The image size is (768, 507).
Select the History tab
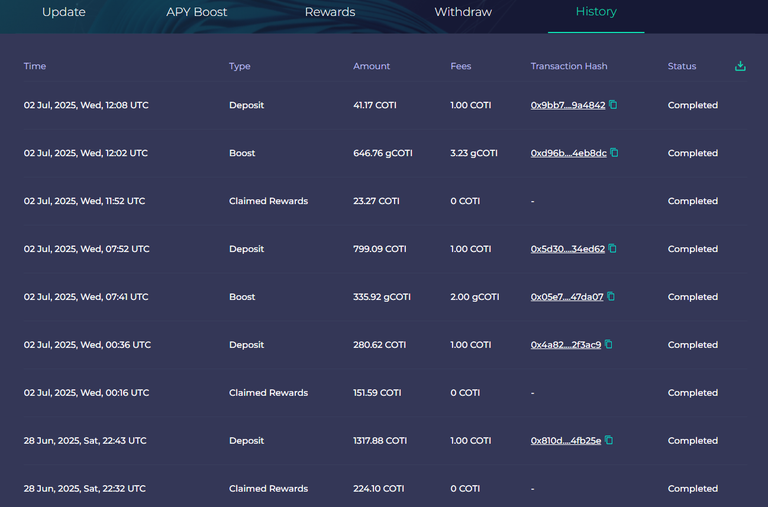pos(596,12)
